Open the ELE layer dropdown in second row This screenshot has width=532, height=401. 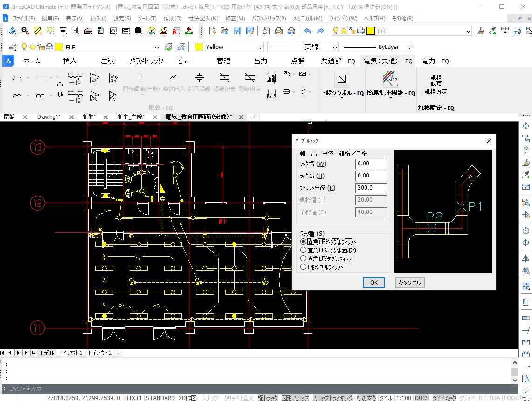click(x=156, y=47)
